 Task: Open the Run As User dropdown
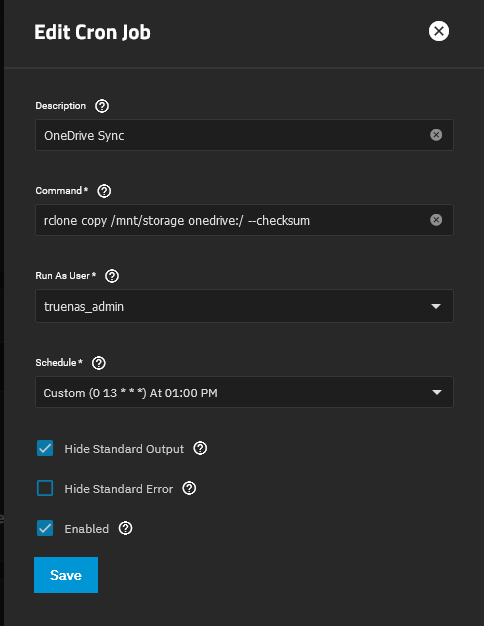coord(244,306)
